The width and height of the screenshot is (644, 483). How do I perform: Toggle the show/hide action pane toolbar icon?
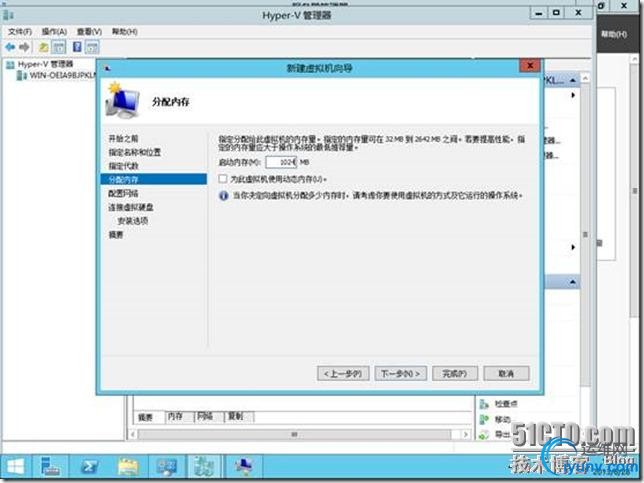click(92, 47)
